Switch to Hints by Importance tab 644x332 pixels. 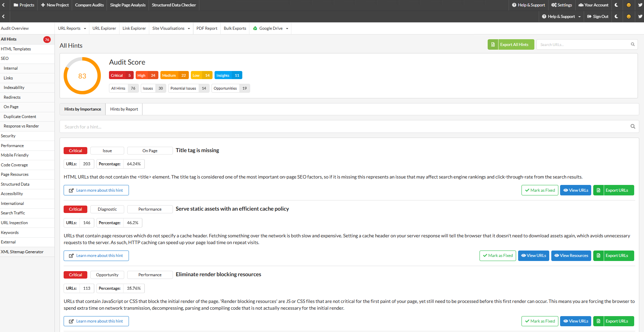(83, 109)
